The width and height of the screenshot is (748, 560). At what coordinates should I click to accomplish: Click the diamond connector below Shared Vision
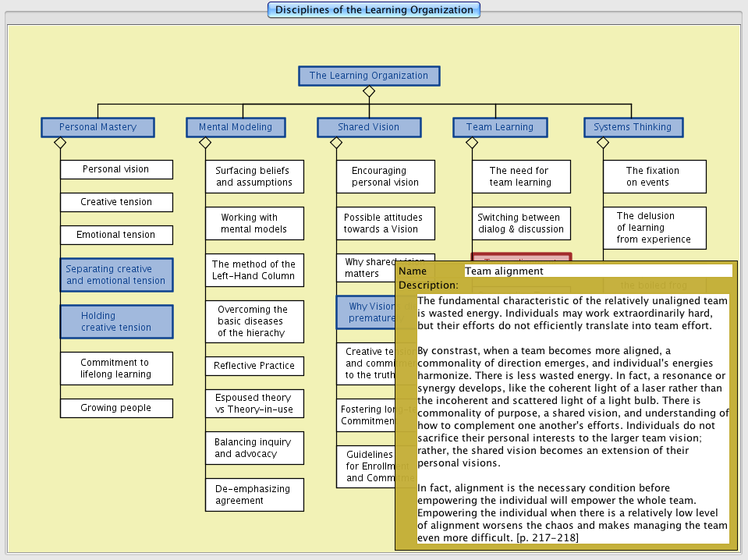pyautogui.click(x=336, y=143)
